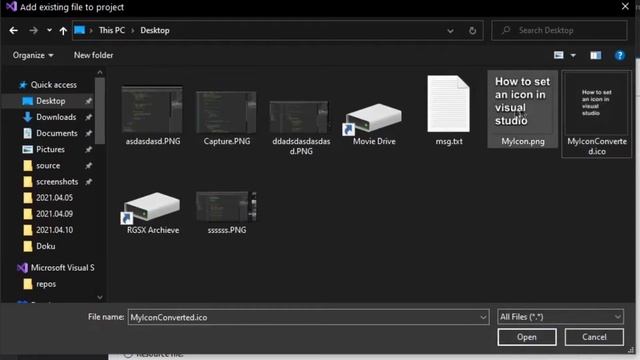Open the Doku folder

[45, 246]
